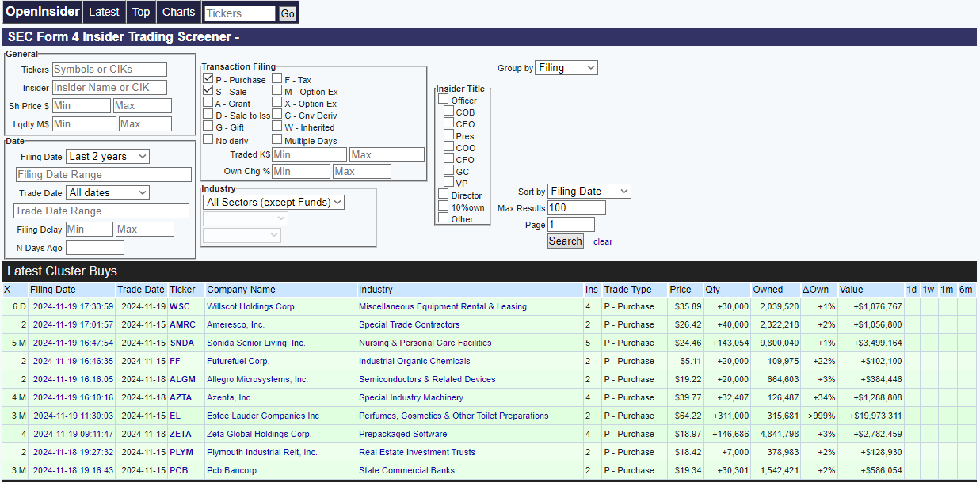Check the 10%own insider title box
Image resolution: width=980 pixels, height=482 pixels.
tap(444, 207)
